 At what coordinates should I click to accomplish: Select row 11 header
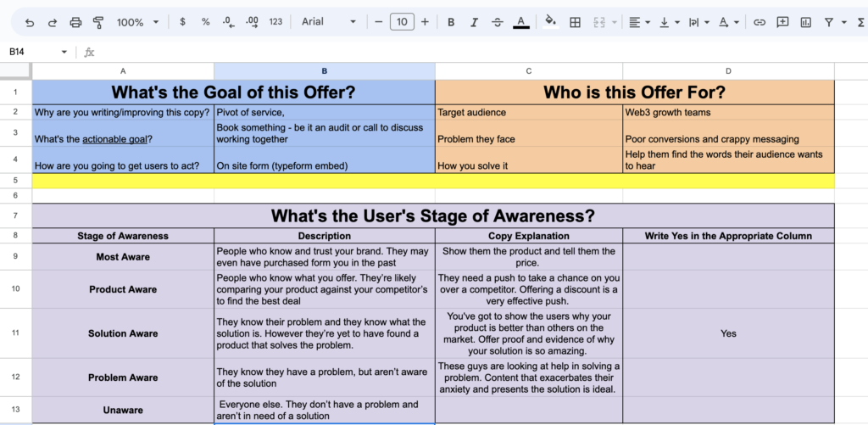coord(15,333)
